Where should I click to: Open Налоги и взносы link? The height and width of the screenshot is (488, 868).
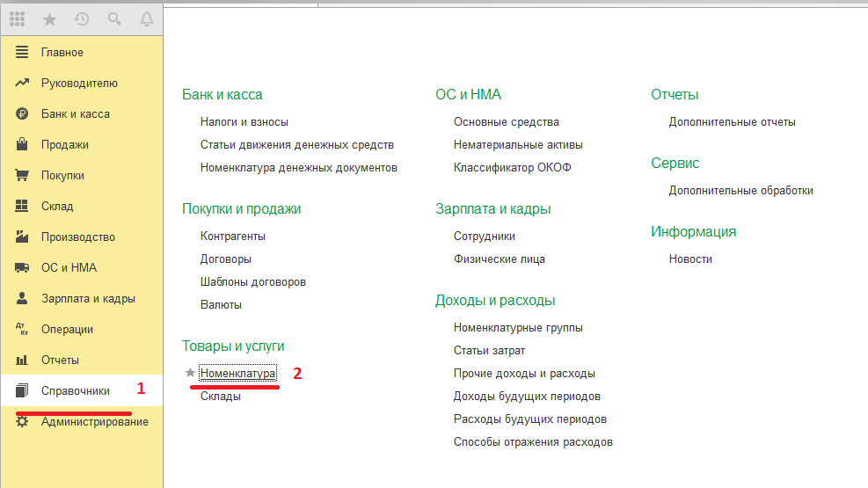(244, 121)
